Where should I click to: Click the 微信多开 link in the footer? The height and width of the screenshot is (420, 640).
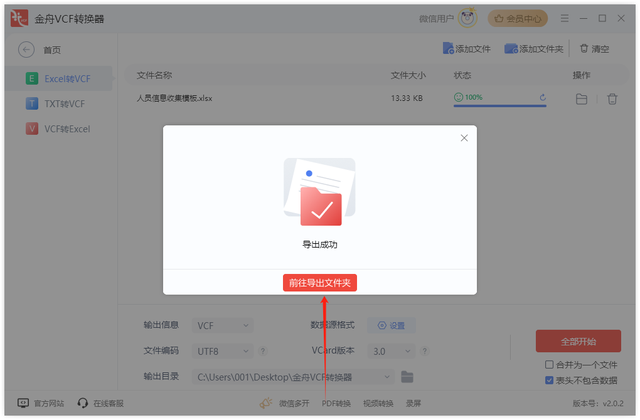click(294, 403)
